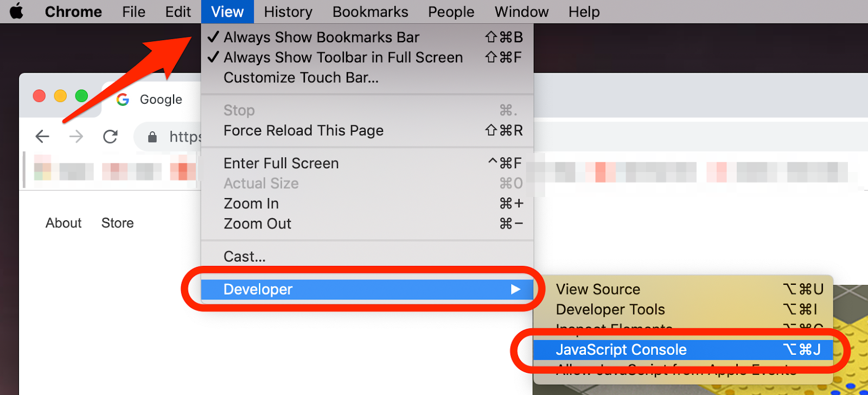Open the Bookmarks menu
Viewport: 868px width, 395px height.
[x=371, y=11]
